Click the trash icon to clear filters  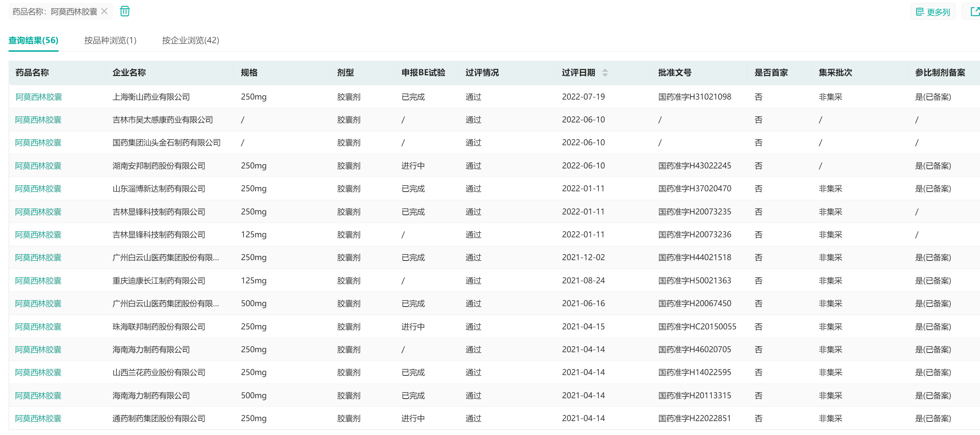point(125,11)
